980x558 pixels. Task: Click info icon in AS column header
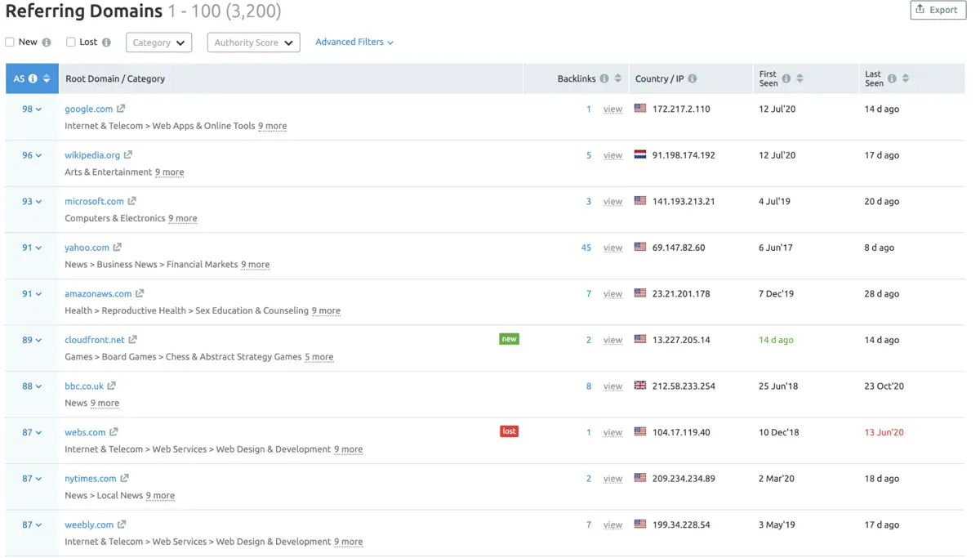[x=33, y=78]
